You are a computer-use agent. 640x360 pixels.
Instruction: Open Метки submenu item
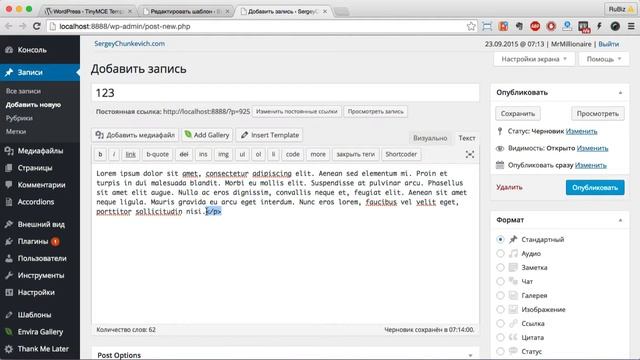(16, 131)
